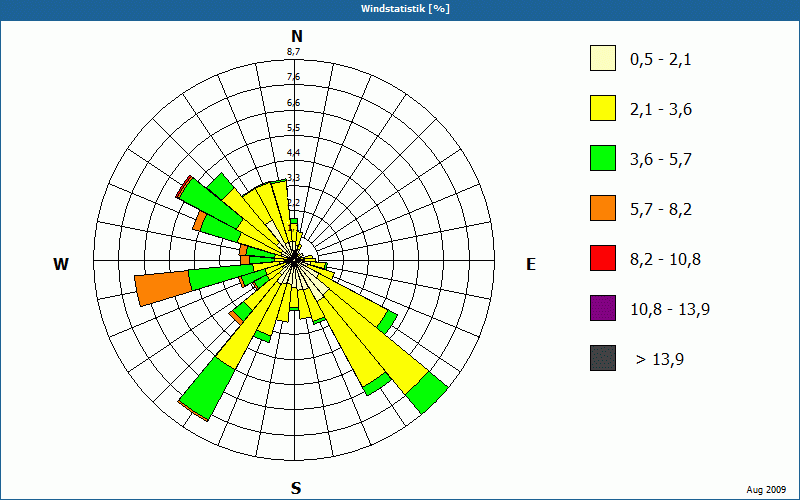Select the legend text > 13,9
This screenshot has height=500, width=800.
(660, 360)
